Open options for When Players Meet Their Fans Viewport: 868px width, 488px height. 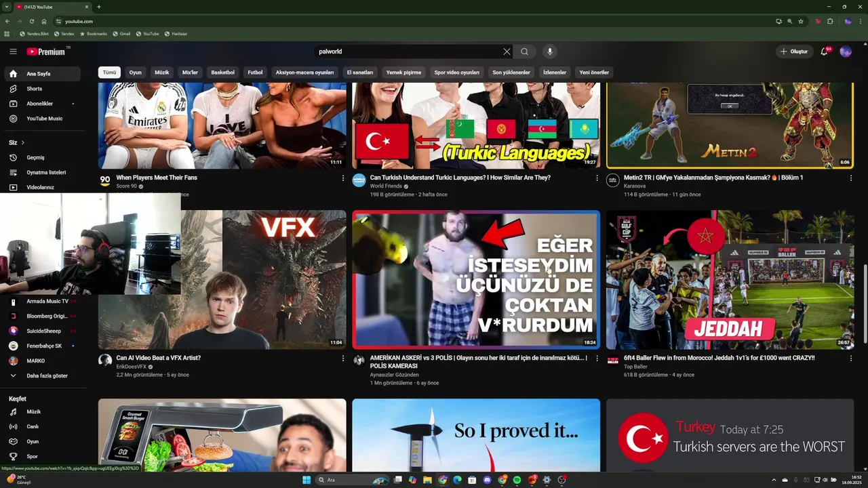(x=343, y=178)
